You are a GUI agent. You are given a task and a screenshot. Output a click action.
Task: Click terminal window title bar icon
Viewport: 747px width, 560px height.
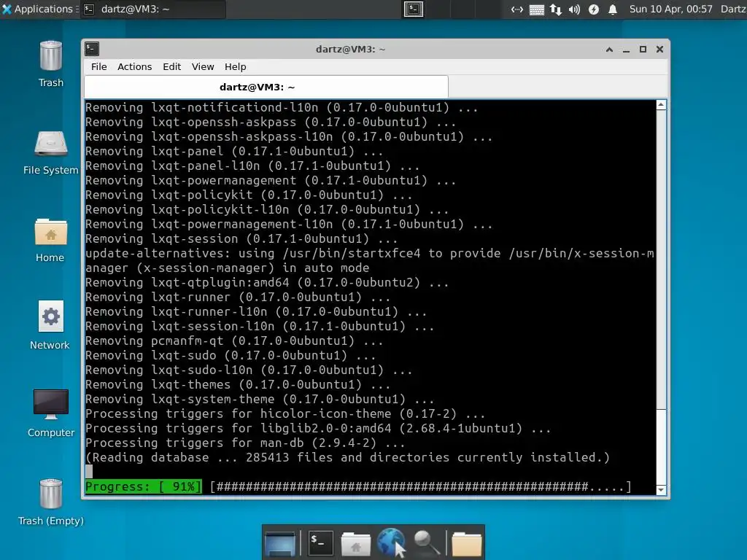point(92,49)
